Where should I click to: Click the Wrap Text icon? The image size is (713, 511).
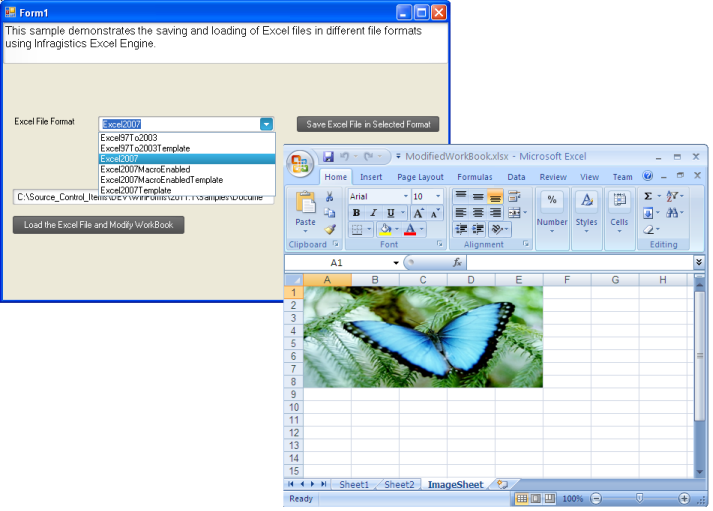coord(514,196)
